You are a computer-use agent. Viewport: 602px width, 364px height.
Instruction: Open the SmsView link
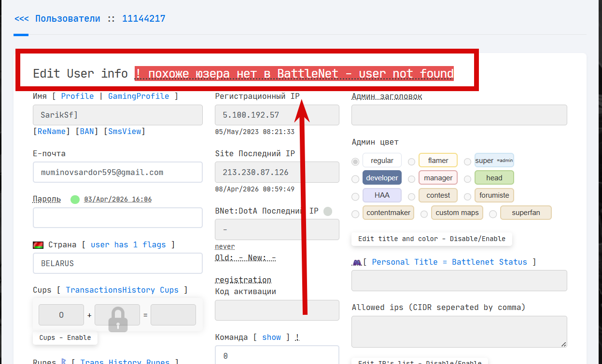(125, 131)
